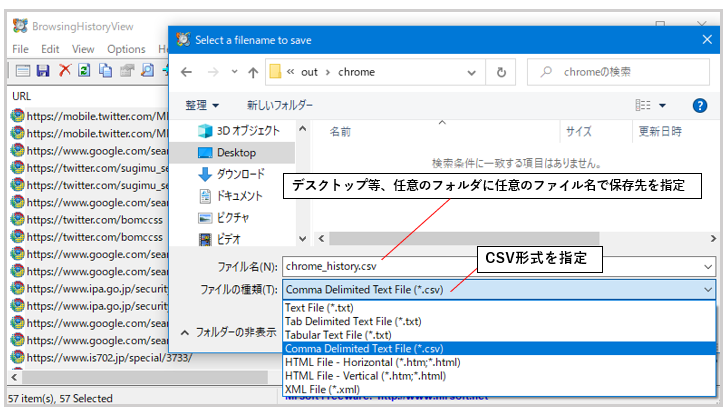The image size is (725, 413).
Task: Go back with the left arrow
Action: click(186, 72)
